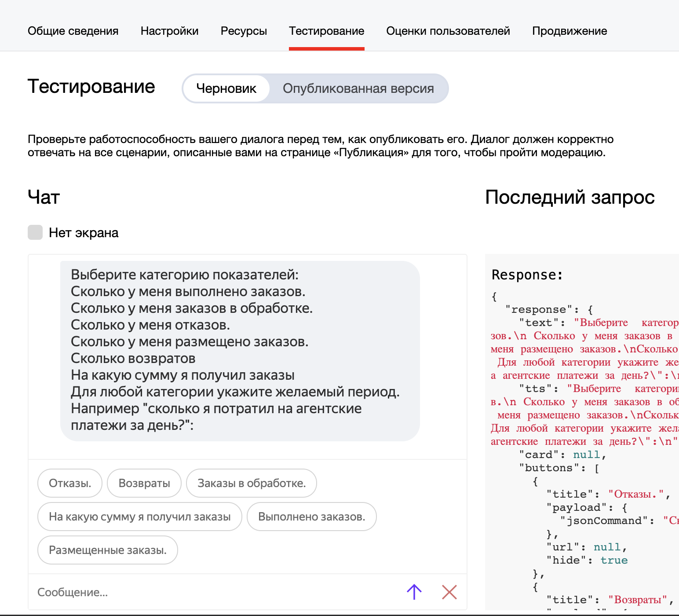679x616 pixels.
Task: Click the "Response:" heading in request panel
Action: coord(527,275)
